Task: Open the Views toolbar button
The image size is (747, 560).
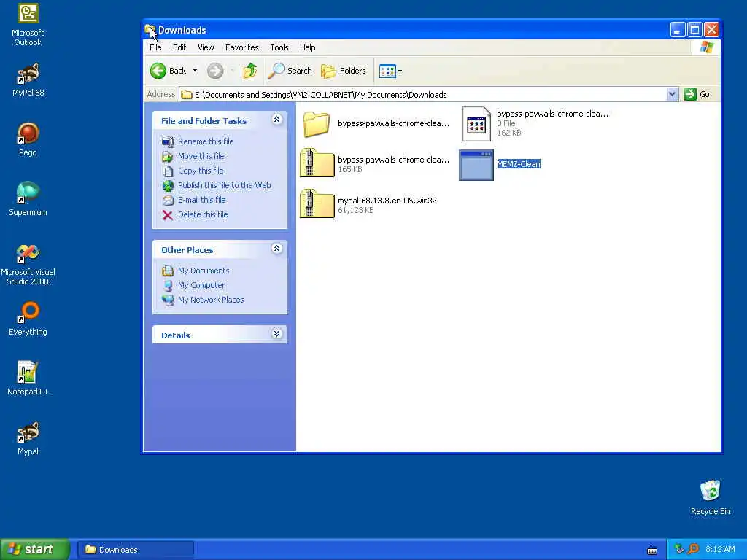Action: (390, 71)
